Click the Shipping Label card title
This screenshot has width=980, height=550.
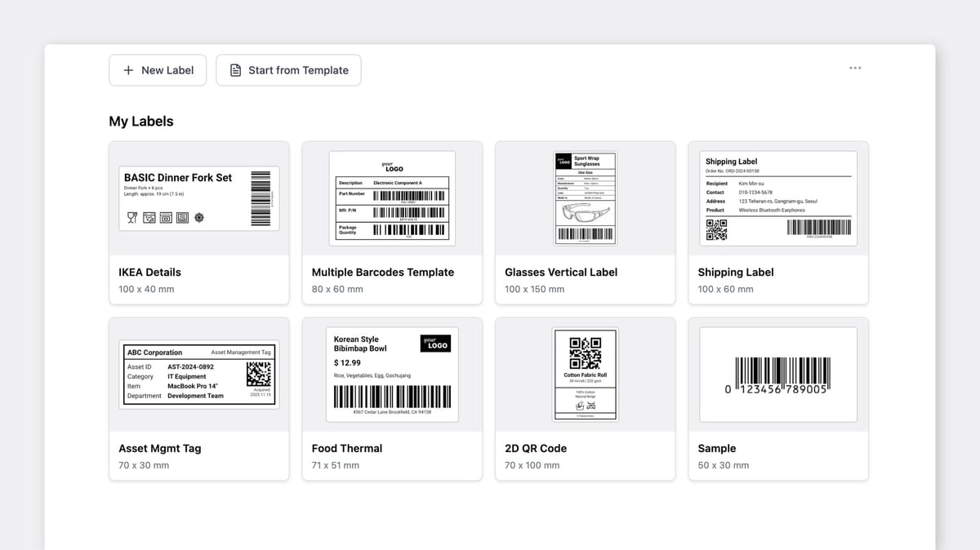[736, 272]
